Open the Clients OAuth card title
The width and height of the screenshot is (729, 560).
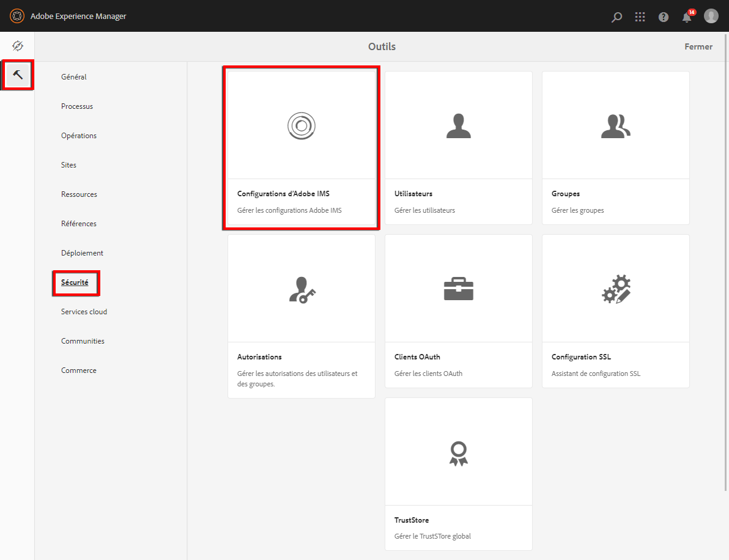point(417,356)
